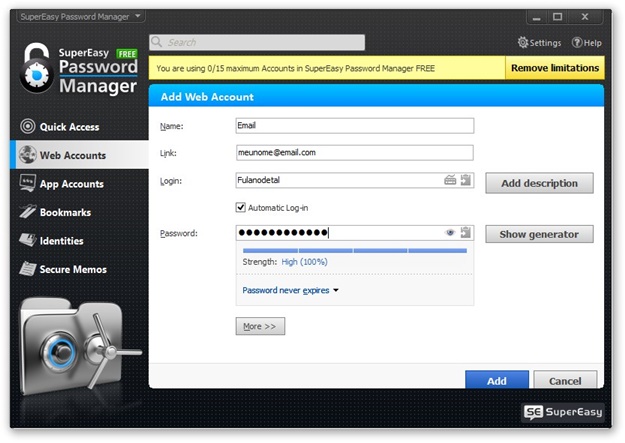Close the Password Manager window

click(x=584, y=17)
